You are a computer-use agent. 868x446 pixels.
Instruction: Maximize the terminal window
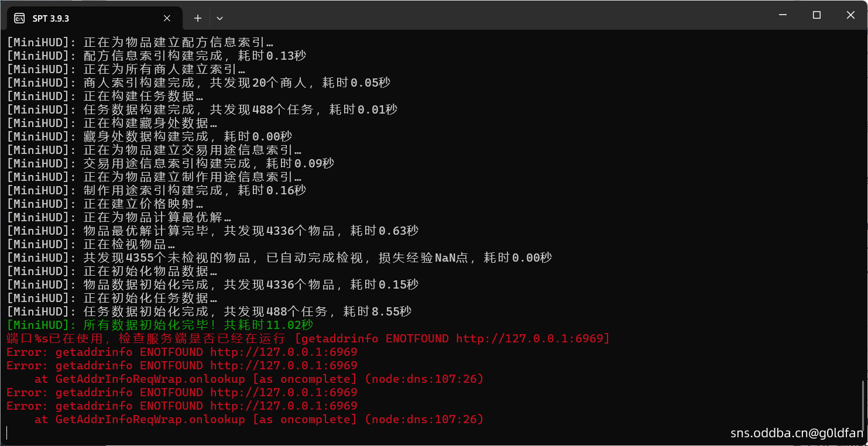[x=816, y=15]
